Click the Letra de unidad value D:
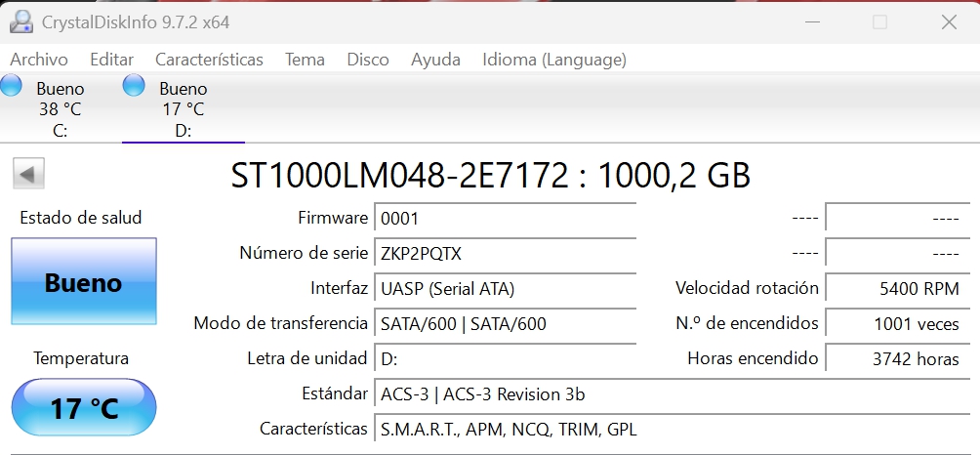The height and width of the screenshot is (455, 980). (505, 358)
